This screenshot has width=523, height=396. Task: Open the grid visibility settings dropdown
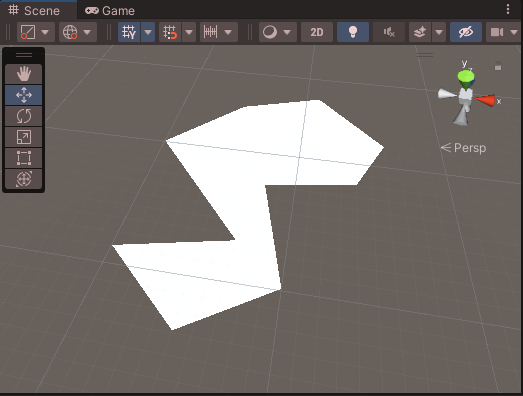(148, 32)
